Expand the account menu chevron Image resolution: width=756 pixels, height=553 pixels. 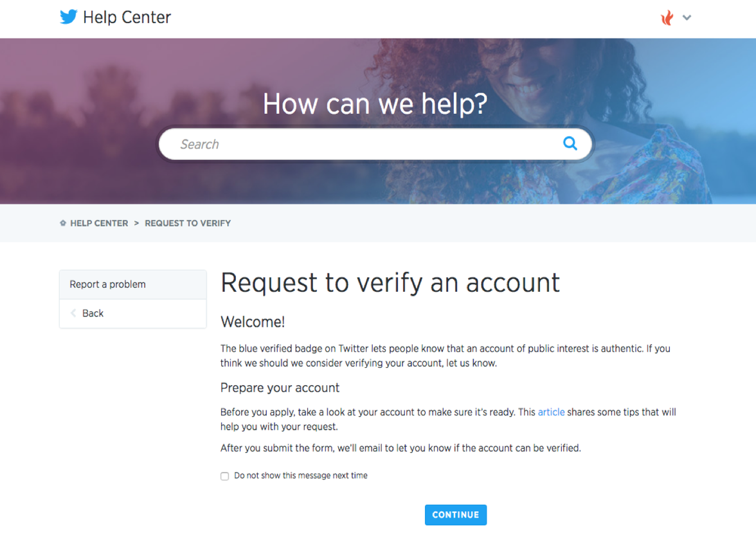687,17
